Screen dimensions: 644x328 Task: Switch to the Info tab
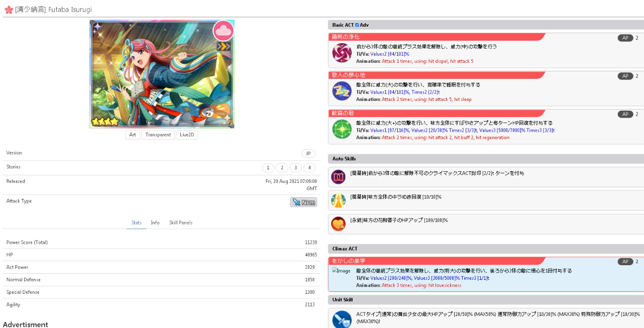[155, 223]
